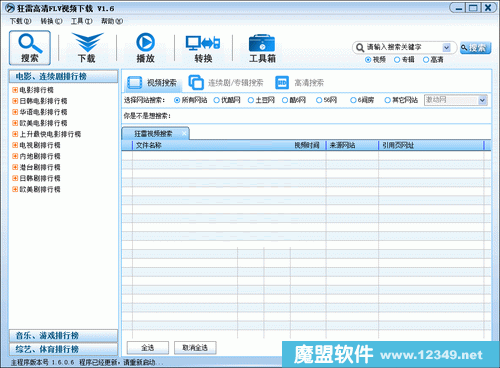
Task: Minimize the 狂雷高清FLV视频下载 window
Action: click(x=459, y=8)
